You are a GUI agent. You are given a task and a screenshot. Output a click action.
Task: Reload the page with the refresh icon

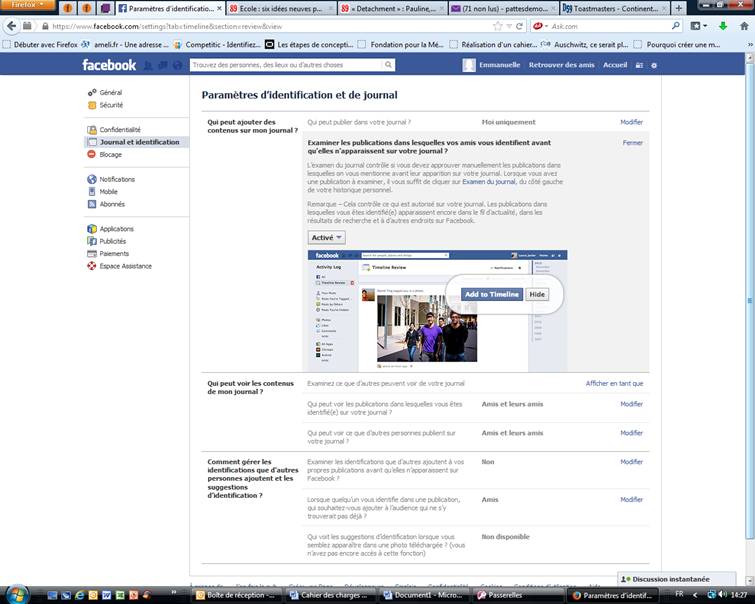(519, 26)
